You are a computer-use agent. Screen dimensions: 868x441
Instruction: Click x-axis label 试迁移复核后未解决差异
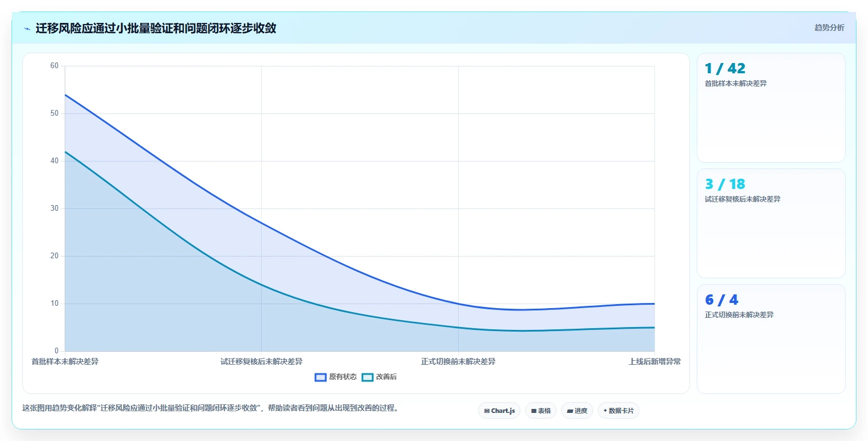[x=261, y=361]
